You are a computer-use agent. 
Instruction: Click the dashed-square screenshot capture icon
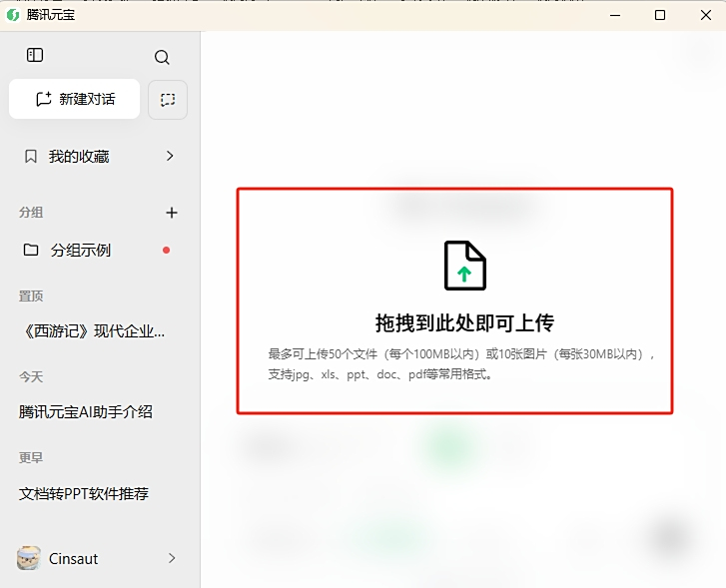(x=168, y=100)
